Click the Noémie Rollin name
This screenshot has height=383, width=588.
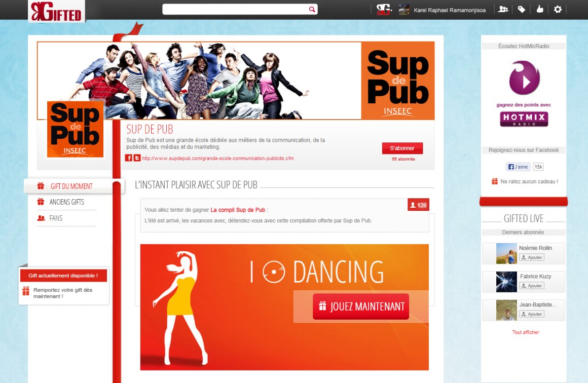(x=535, y=248)
